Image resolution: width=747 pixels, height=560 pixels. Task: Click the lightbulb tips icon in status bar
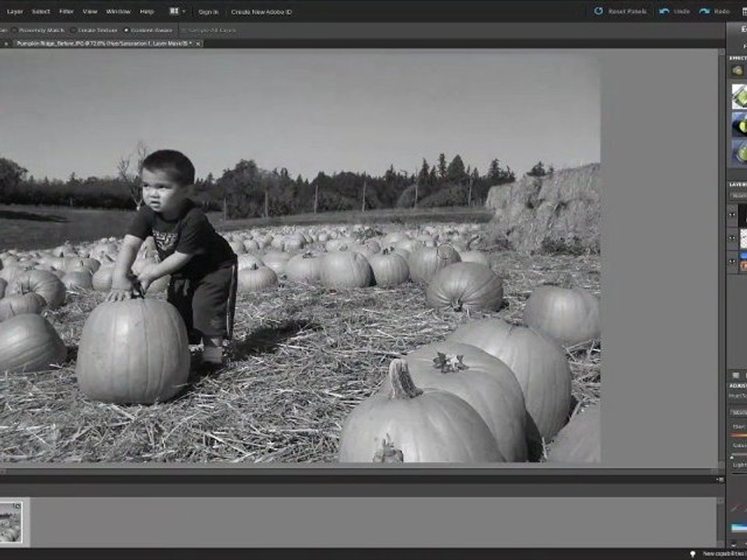[693, 554]
